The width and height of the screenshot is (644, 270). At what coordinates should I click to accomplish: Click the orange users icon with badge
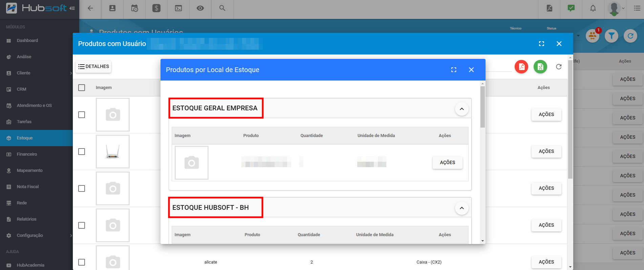tap(593, 36)
